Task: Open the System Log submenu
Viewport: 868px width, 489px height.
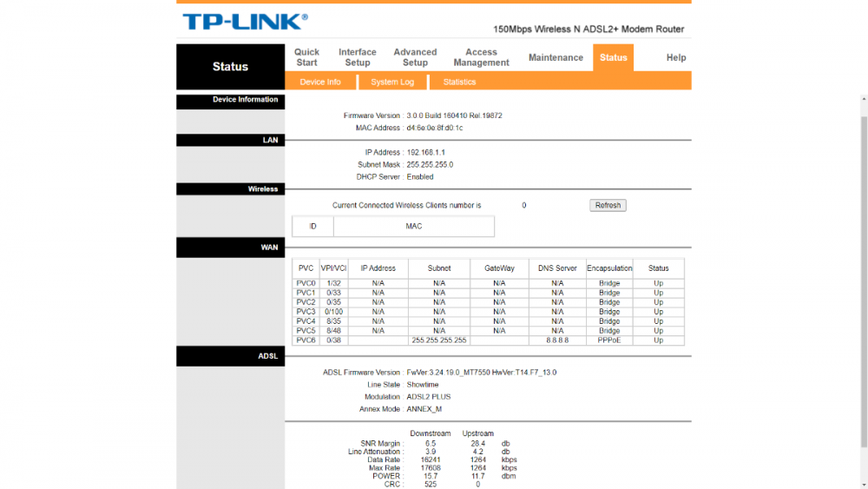Action: (392, 82)
